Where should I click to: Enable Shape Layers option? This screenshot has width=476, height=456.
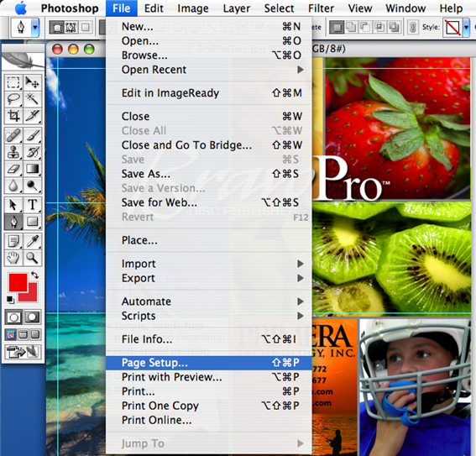(x=57, y=28)
